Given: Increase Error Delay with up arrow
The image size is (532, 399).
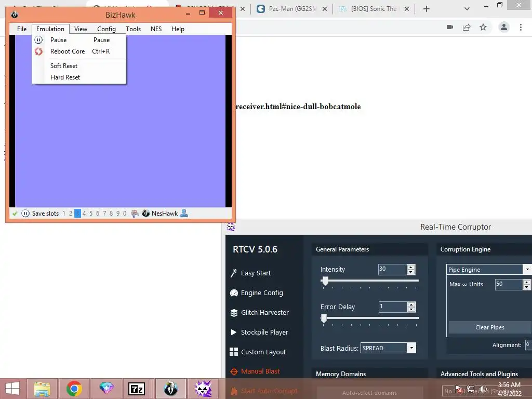Looking at the screenshot, I should click(x=411, y=304).
